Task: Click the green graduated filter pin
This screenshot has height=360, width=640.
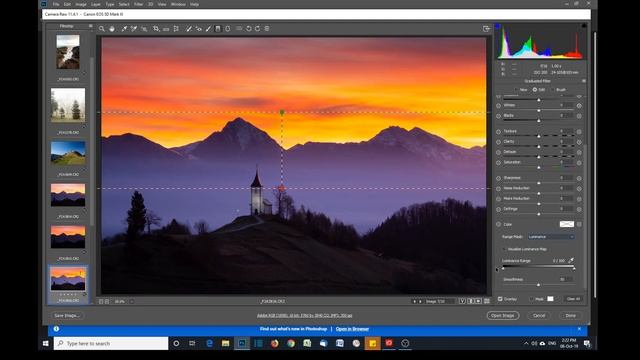Action: click(x=282, y=112)
